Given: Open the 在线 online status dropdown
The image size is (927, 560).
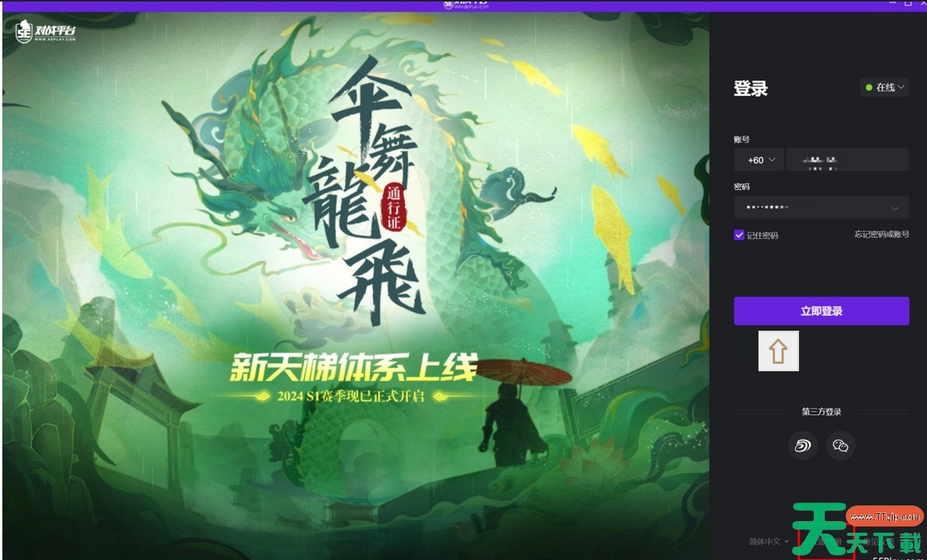Looking at the screenshot, I should [884, 87].
